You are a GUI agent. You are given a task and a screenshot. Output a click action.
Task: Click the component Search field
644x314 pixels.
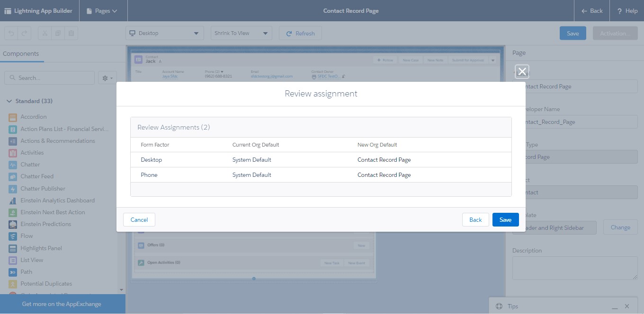tap(49, 77)
